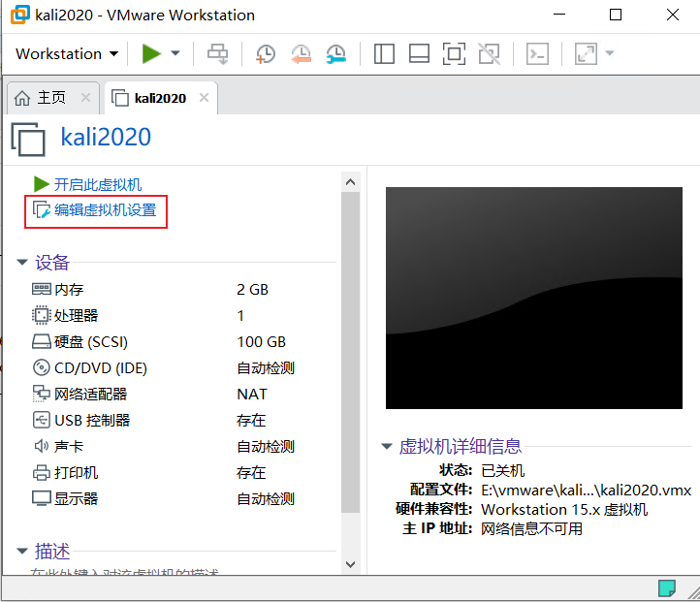Click the send Ctrl+Alt+Del toolbar icon
This screenshot has height=602, width=700.
(218, 54)
